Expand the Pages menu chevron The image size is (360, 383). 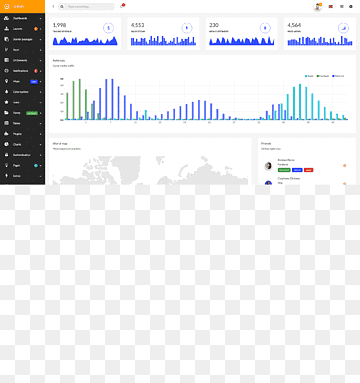[x=41, y=165]
